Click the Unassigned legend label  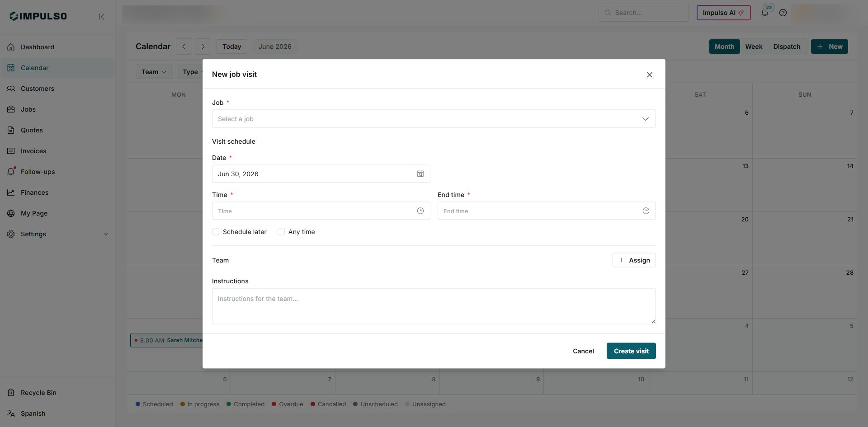[429, 404]
